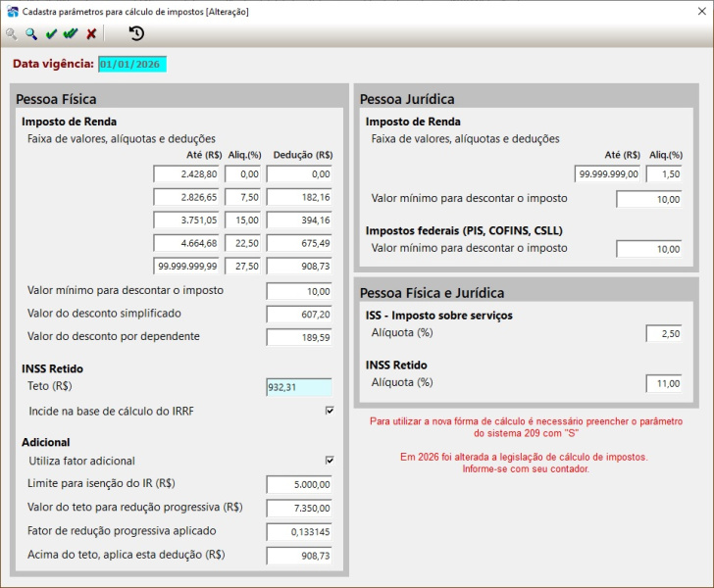Click the 22,50 aliquot field
Viewport: 714px width, 588px height.
242,243
